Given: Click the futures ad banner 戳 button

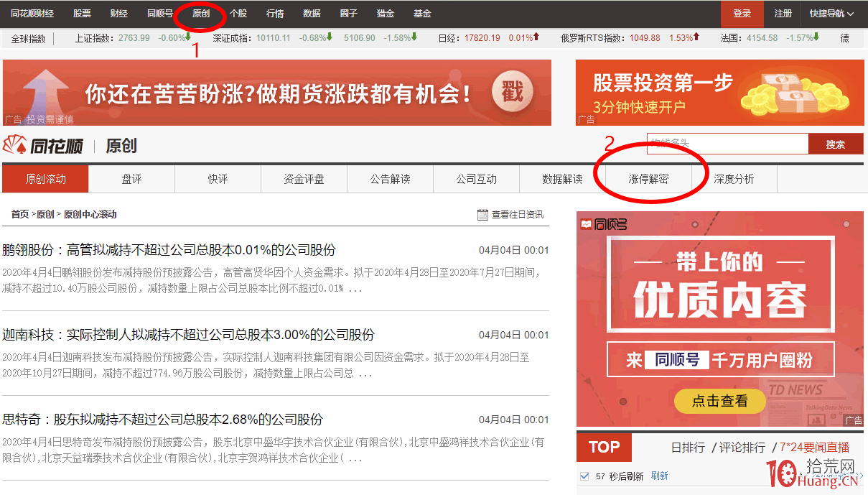Looking at the screenshot, I should pos(513,92).
